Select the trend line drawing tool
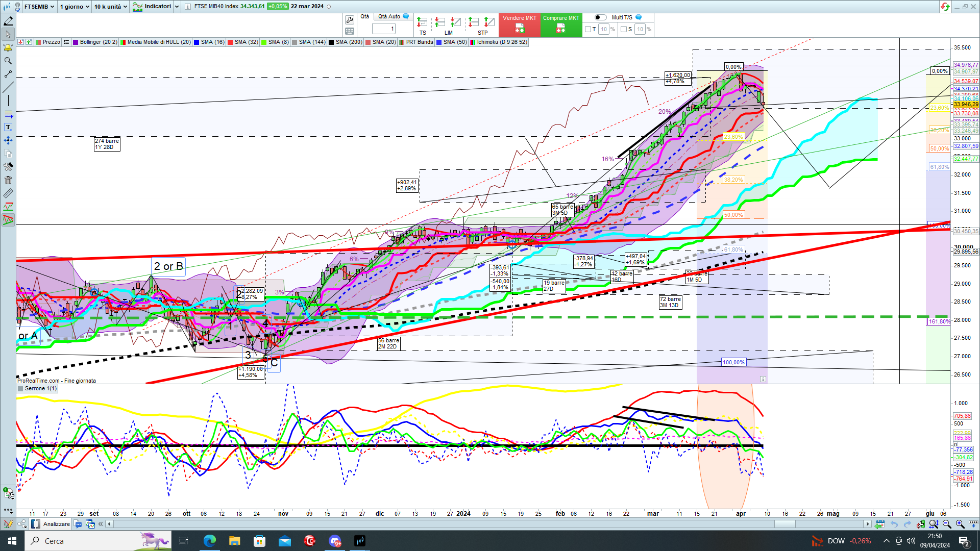Image resolution: width=980 pixels, height=551 pixels. (8, 87)
